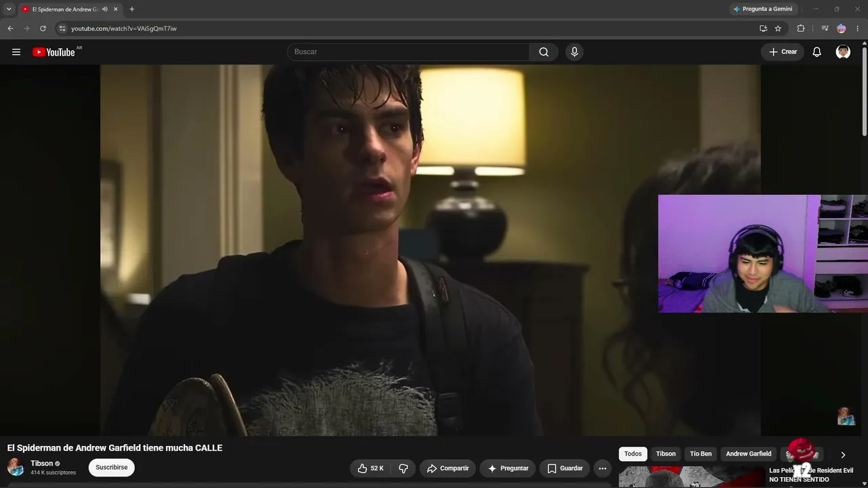
Task: Select the 'Tibson' filter chip
Action: coord(666,454)
